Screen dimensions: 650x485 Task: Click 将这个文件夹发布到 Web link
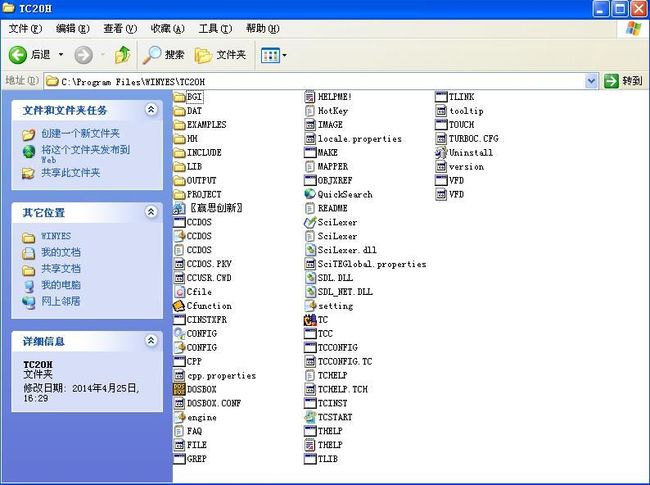pyautogui.click(x=85, y=154)
